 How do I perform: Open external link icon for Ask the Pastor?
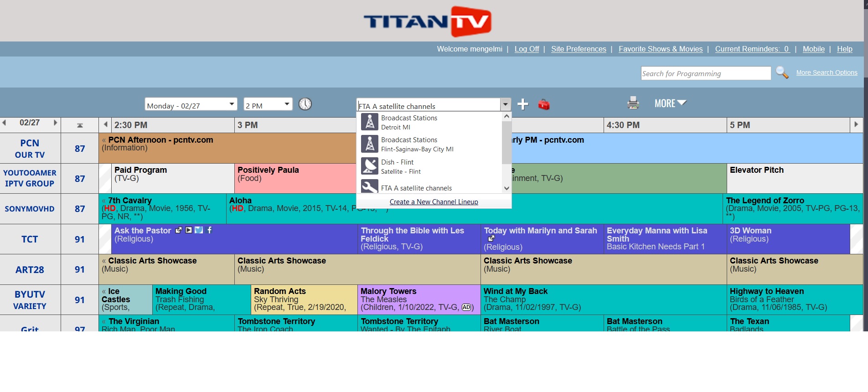(x=179, y=230)
